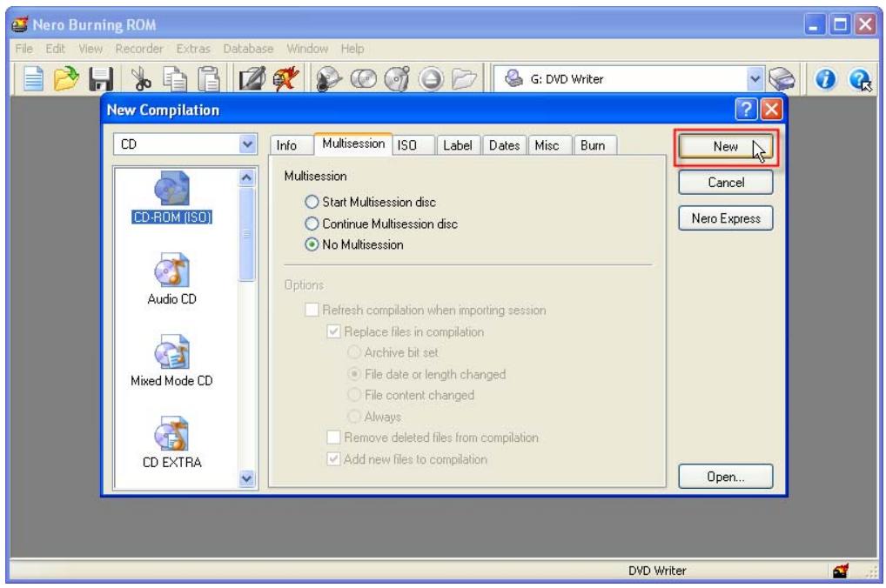This screenshot has height=588, width=886.
Task: Switch to the Dates tab
Action: (505, 146)
